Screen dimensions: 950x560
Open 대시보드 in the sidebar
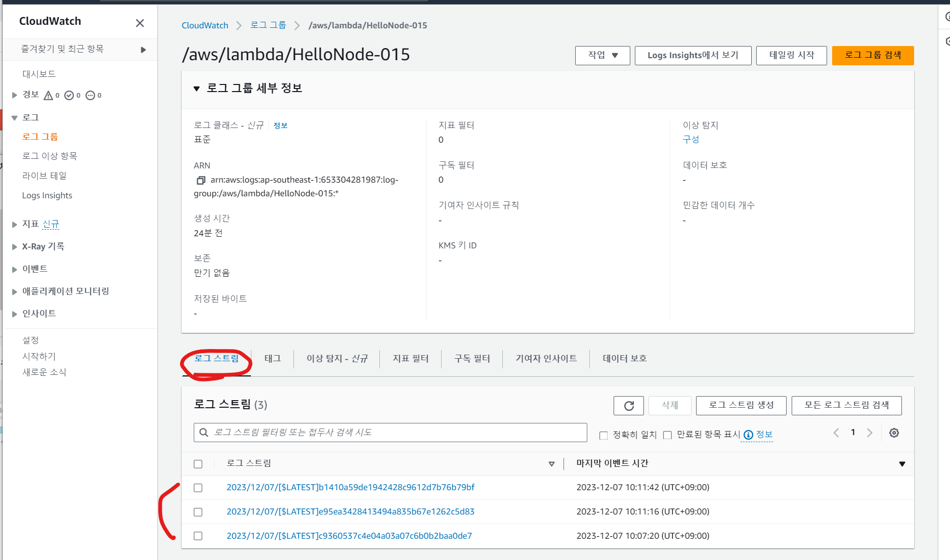point(39,74)
